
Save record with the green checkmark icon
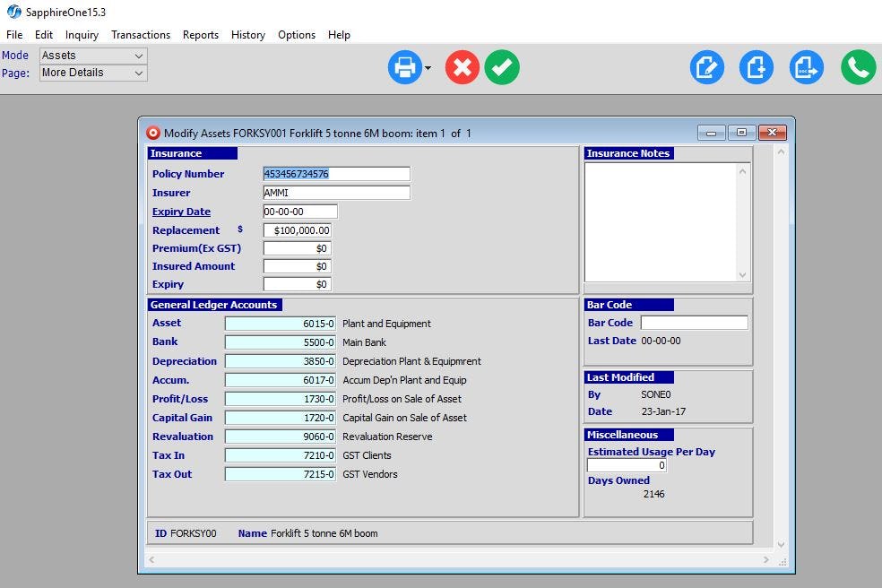[502, 67]
